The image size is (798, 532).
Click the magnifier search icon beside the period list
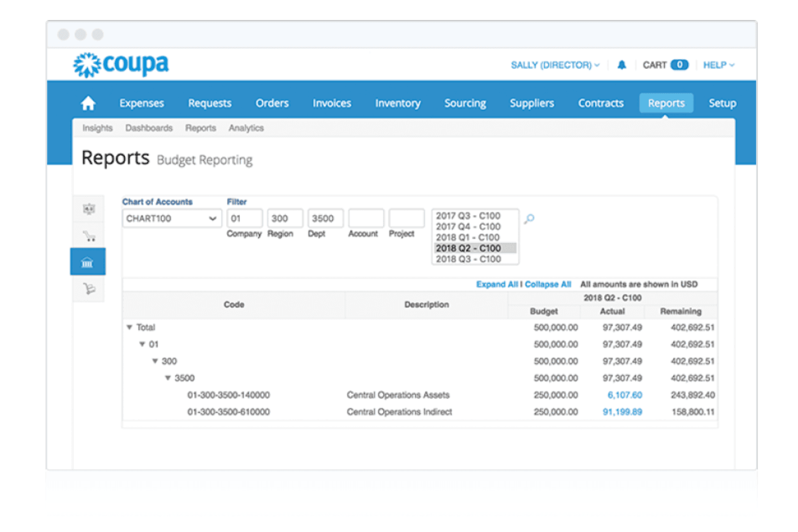point(529,219)
